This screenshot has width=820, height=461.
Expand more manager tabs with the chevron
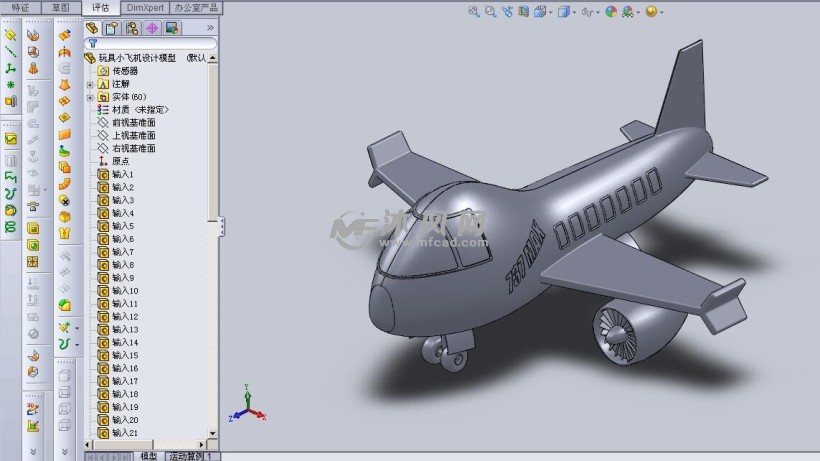(210, 28)
